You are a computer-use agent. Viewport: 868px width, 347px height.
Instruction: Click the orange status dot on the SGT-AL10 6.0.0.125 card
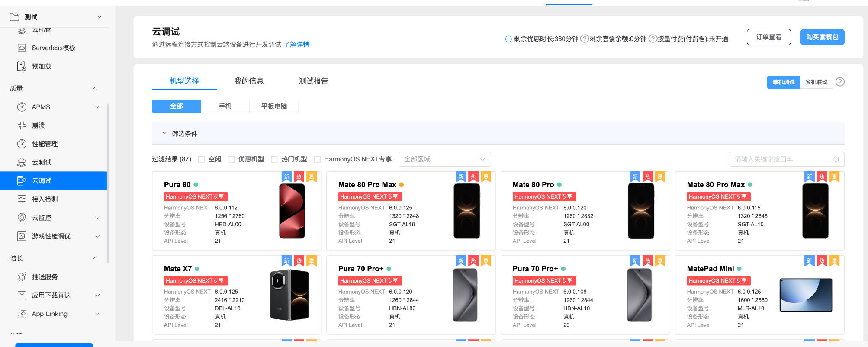[x=402, y=185]
